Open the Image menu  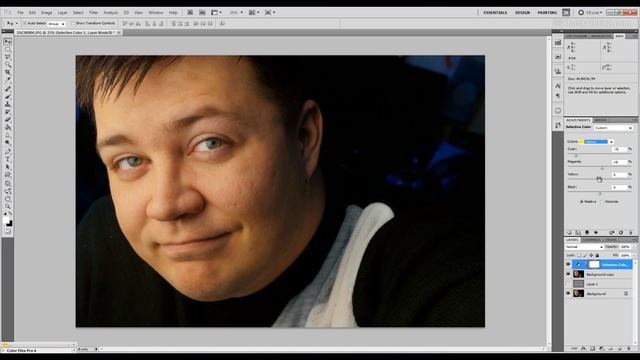(x=46, y=13)
